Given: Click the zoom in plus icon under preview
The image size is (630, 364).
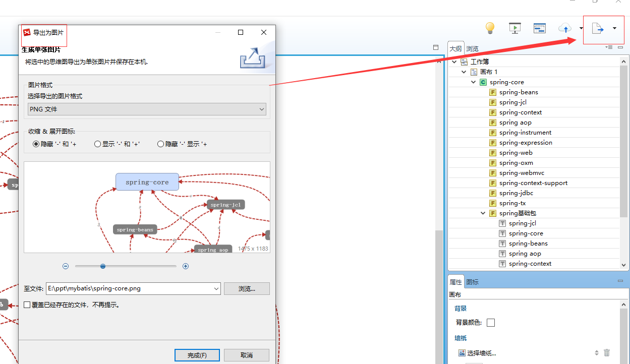Looking at the screenshot, I should [x=186, y=266].
